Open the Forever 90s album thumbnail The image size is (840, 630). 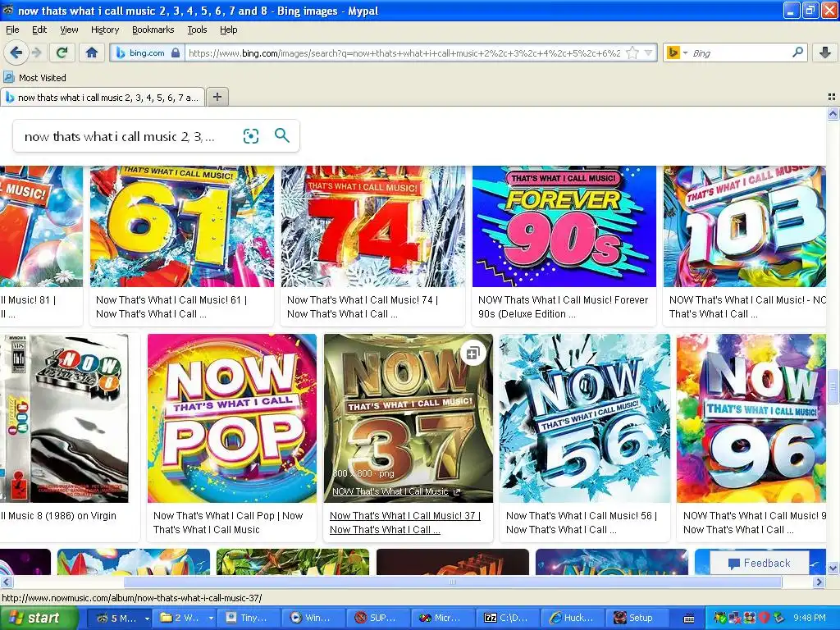(x=564, y=226)
